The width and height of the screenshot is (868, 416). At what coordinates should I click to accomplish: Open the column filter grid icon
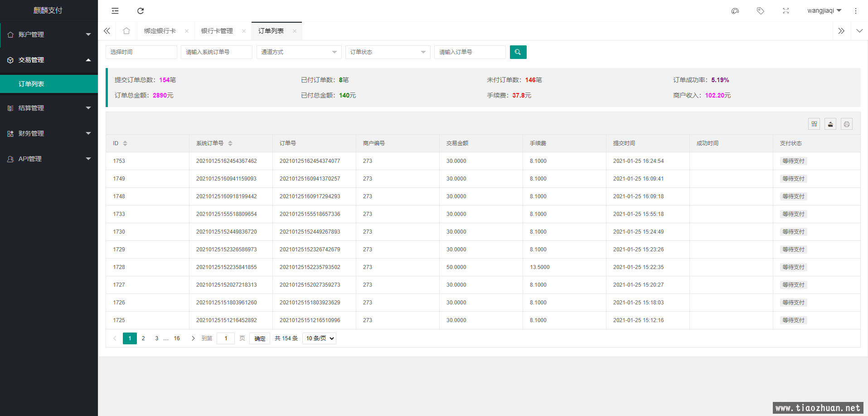(x=814, y=124)
